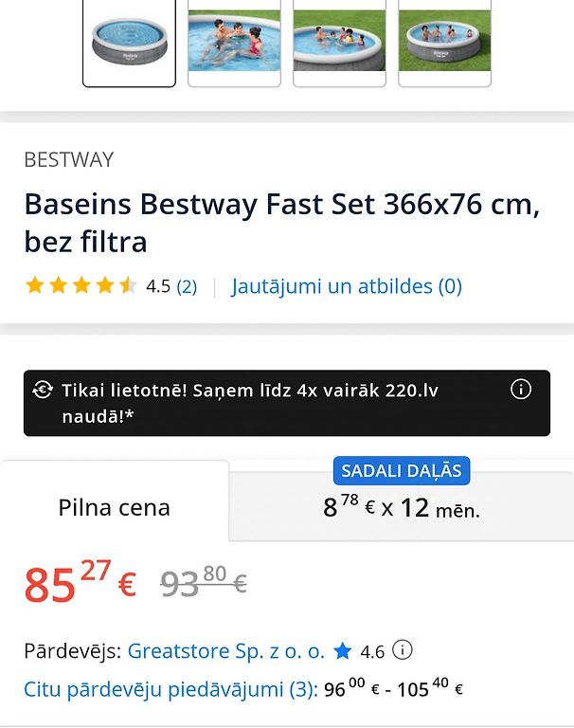Open seller rating info icon
574x728 pixels.
[x=403, y=650]
